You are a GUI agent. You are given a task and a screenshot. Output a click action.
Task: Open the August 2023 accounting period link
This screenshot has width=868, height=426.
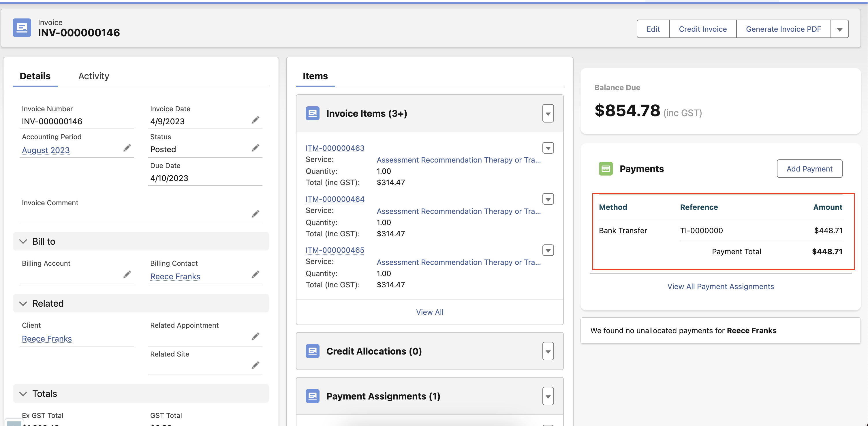pyautogui.click(x=46, y=150)
